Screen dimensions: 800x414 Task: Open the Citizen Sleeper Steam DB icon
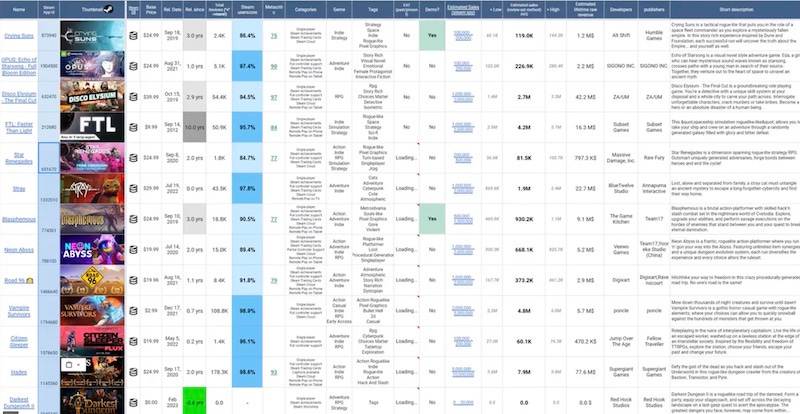(x=133, y=342)
